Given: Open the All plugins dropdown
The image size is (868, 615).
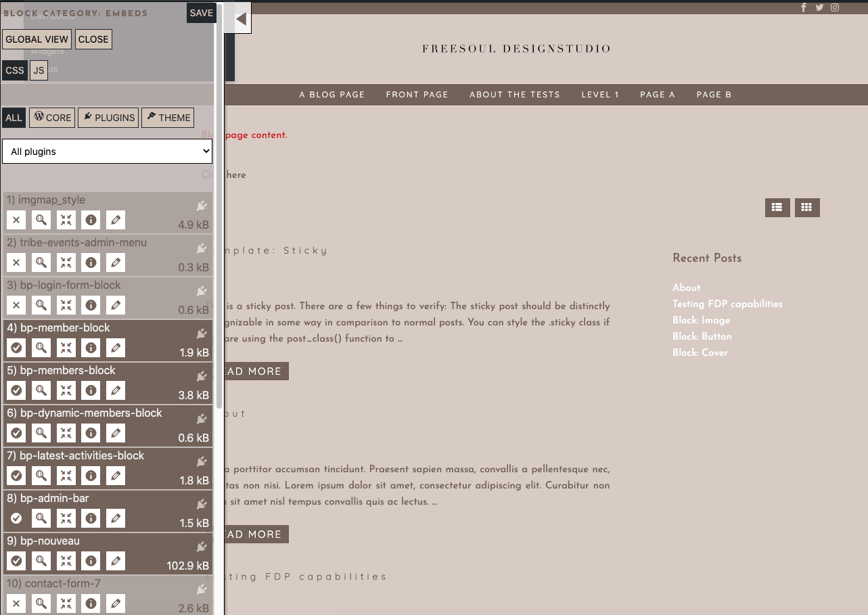Looking at the screenshot, I should [x=108, y=152].
